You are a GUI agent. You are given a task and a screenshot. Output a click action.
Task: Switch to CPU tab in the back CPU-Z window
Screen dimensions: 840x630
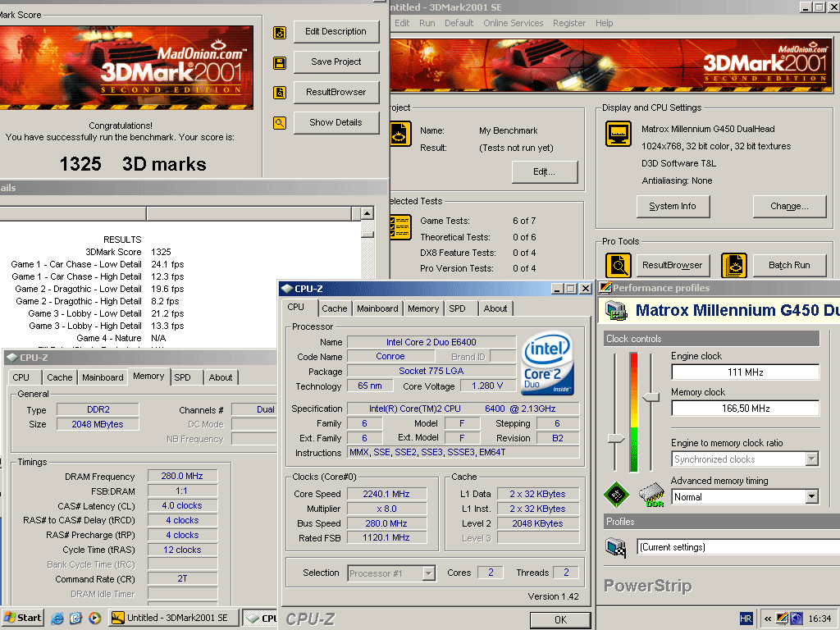[21, 377]
